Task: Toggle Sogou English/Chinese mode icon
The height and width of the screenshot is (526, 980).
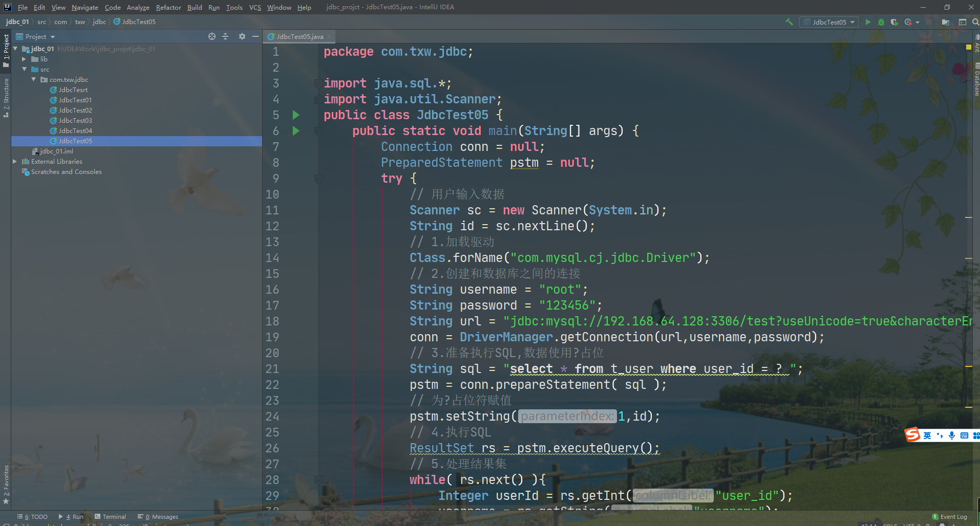Action: point(927,435)
